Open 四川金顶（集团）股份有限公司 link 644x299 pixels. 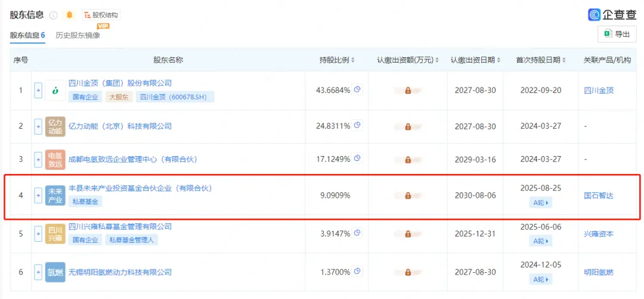pyautogui.click(x=120, y=83)
